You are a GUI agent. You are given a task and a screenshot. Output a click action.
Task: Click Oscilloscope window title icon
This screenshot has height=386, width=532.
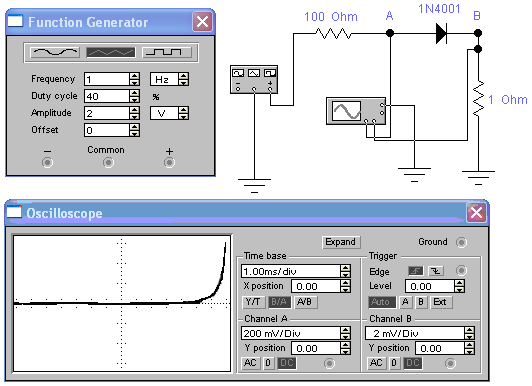(x=14, y=212)
